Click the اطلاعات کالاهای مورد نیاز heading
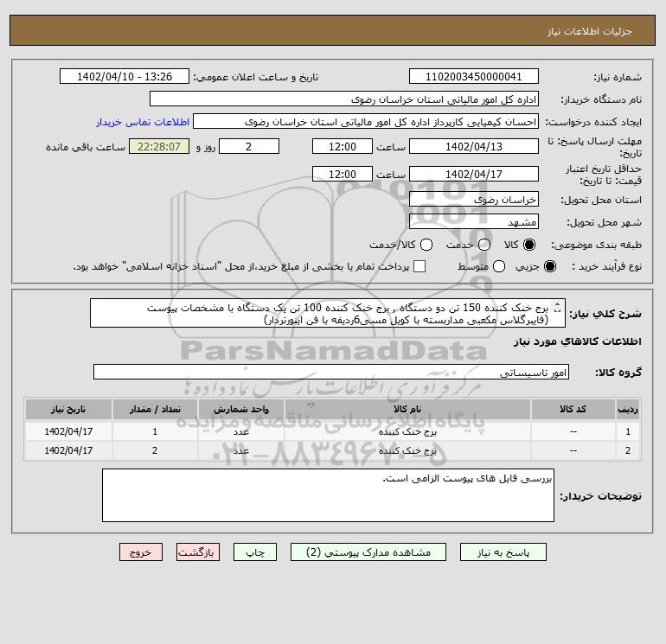This screenshot has width=666, height=644. (x=577, y=341)
